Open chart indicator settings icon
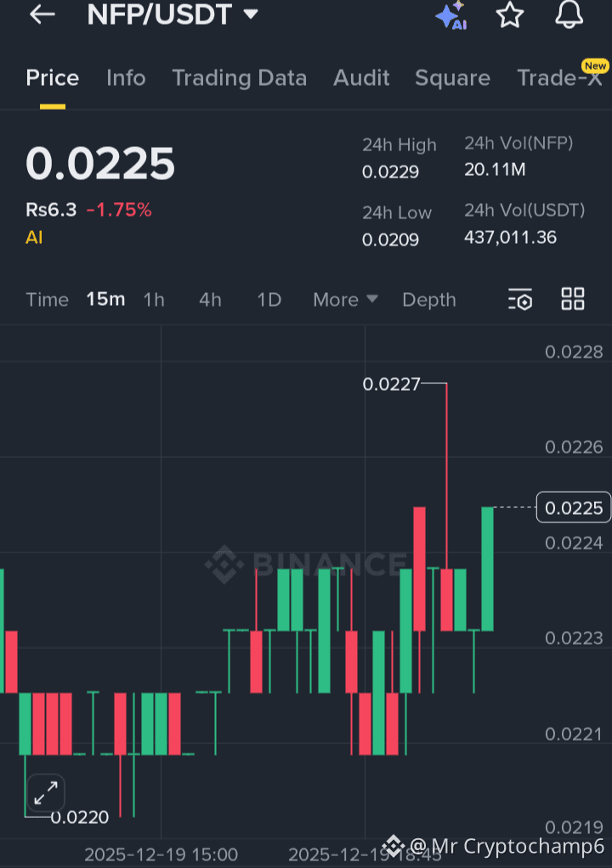 pyautogui.click(x=520, y=299)
